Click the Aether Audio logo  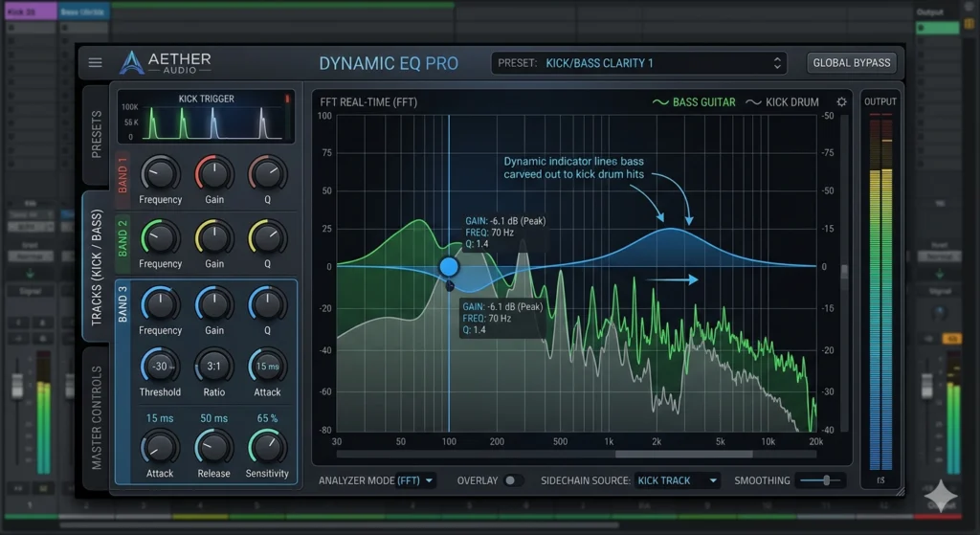(166, 62)
